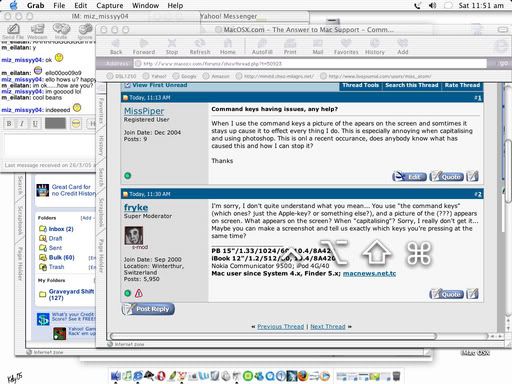This screenshot has height=384, width=512.
Task: Toggle bold formatting in the IM window
Action: pyautogui.click(x=9, y=124)
